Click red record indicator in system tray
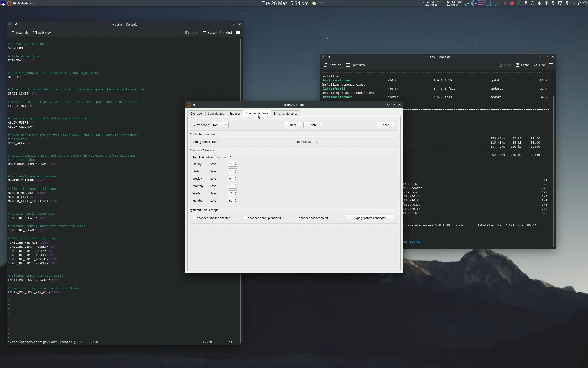 coord(512,3)
